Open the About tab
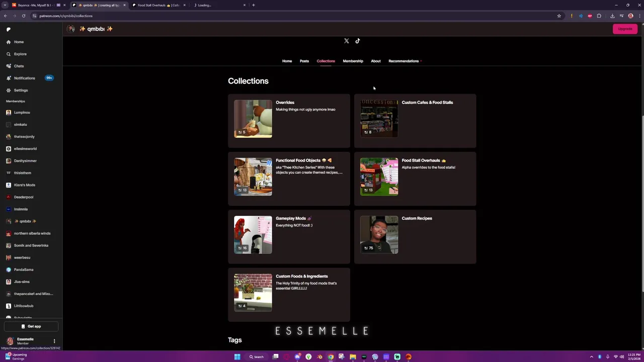 376,61
